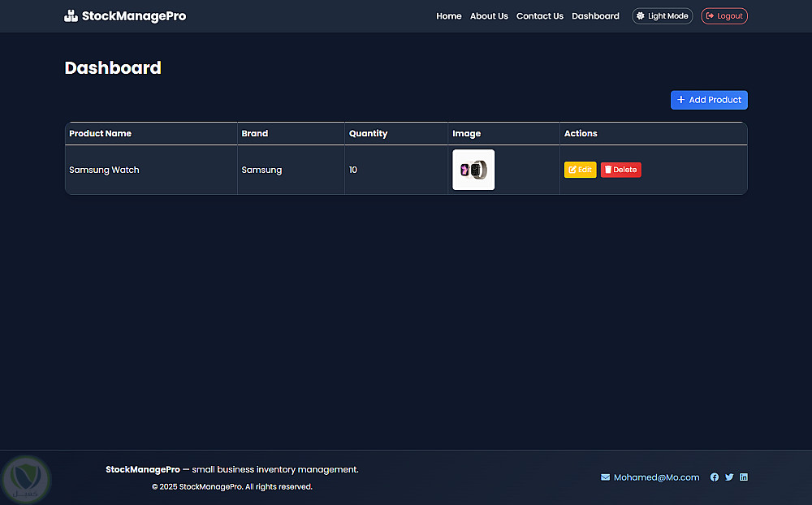Select the quantity value 10

click(x=352, y=170)
